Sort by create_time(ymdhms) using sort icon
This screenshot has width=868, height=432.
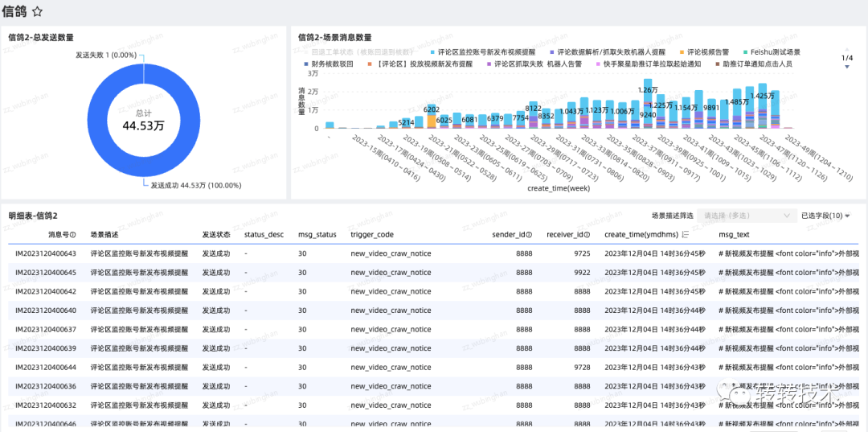click(x=686, y=235)
